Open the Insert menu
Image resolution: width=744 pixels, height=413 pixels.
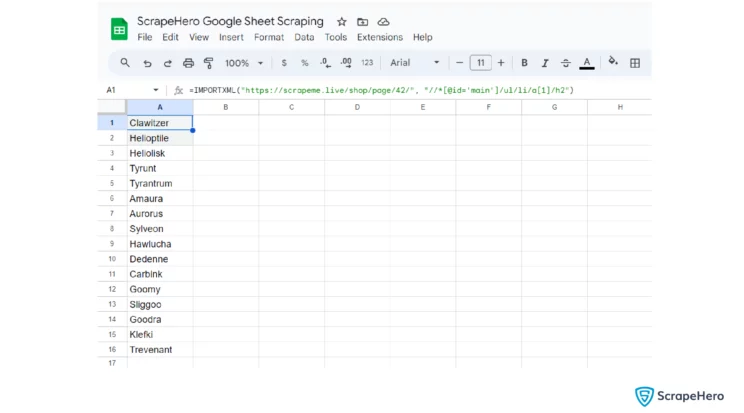coord(231,37)
